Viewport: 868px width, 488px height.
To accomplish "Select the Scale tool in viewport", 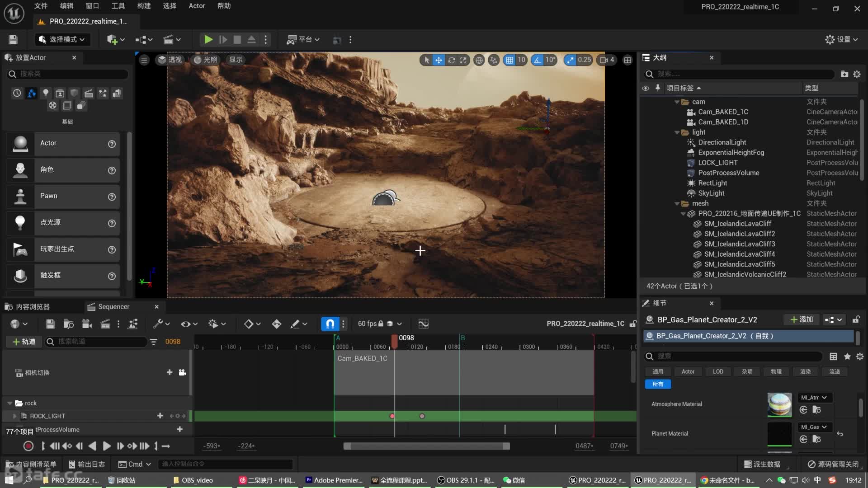I will tap(463, 60).
